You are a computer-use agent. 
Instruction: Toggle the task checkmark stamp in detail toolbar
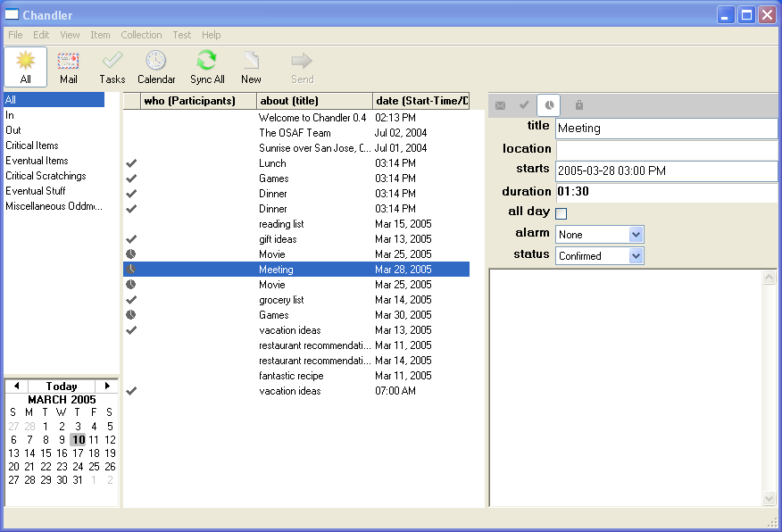tap(525, 105)
